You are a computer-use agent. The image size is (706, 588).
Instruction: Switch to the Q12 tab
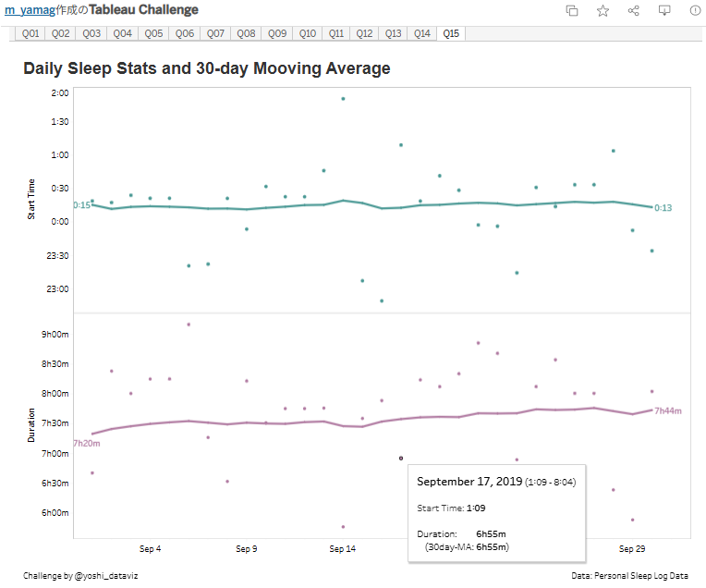(x=364, y=33)
